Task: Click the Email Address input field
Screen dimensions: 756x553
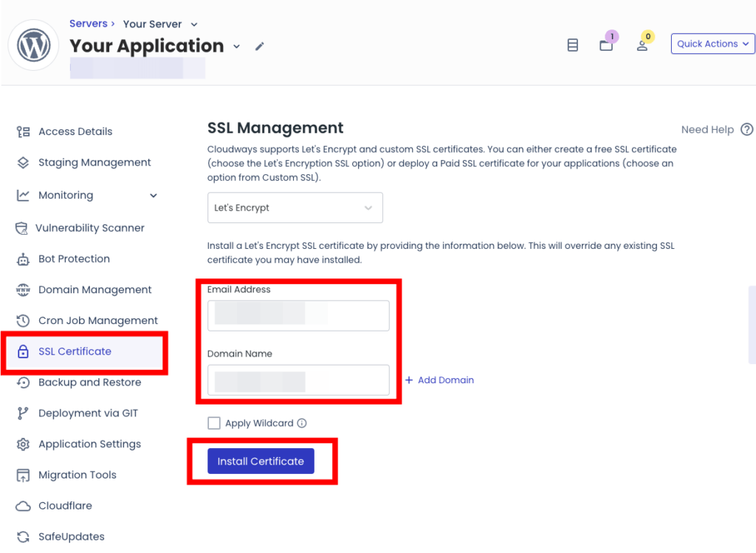Action: [298, 316]
